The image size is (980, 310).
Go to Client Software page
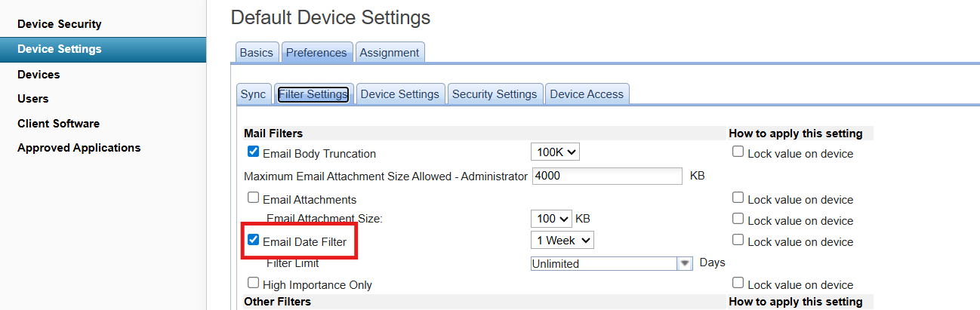point(58,123)
